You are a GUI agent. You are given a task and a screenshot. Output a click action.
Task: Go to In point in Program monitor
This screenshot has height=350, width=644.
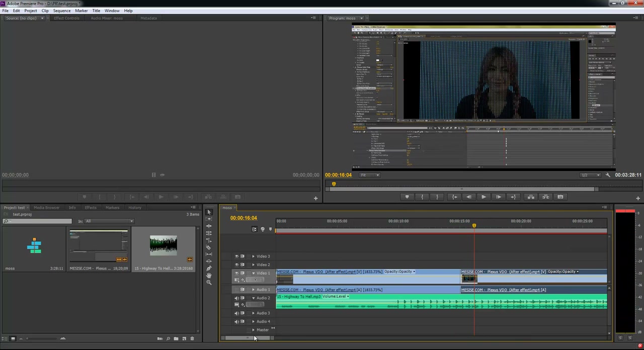pyautogui.click(x=454, y=197)
